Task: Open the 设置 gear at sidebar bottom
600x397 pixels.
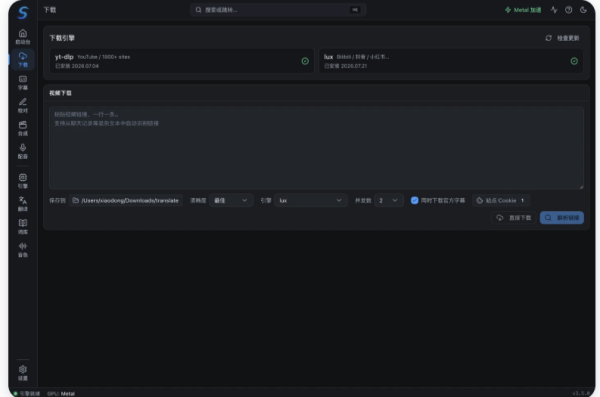Action: [23, 373]
